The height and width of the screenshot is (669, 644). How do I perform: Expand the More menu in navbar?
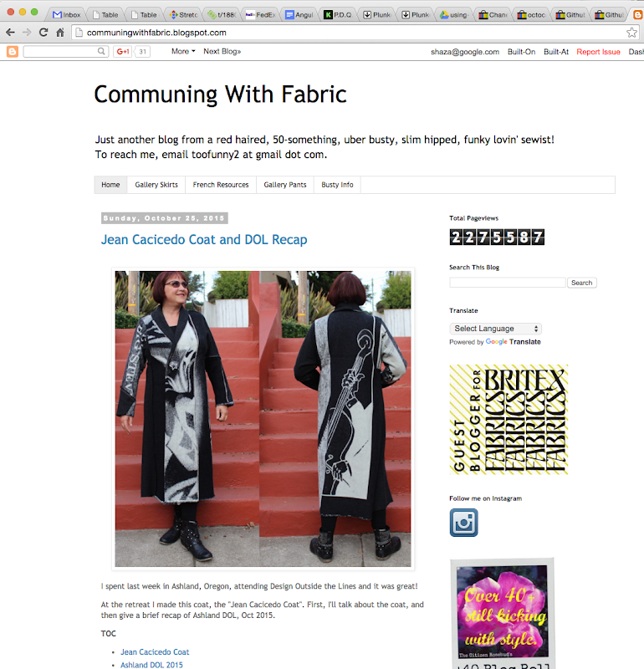(183, 51)
